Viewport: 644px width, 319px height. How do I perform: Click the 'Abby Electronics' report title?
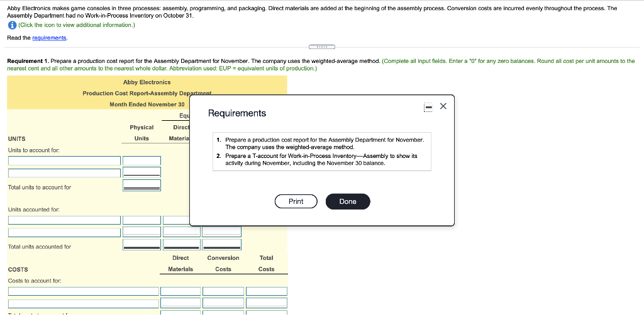point(147,82)
